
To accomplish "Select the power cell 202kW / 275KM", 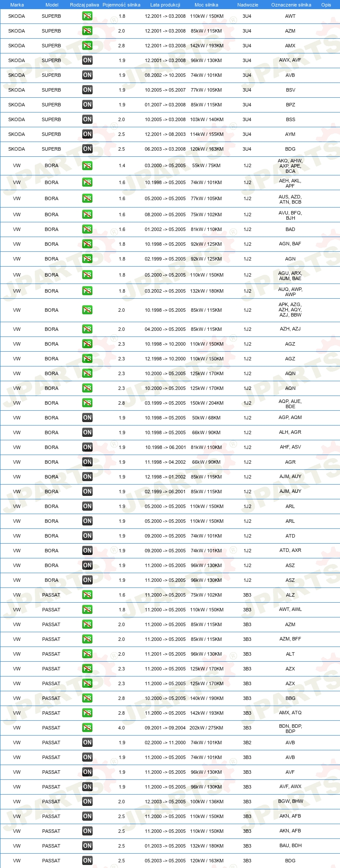I will 207,728.
